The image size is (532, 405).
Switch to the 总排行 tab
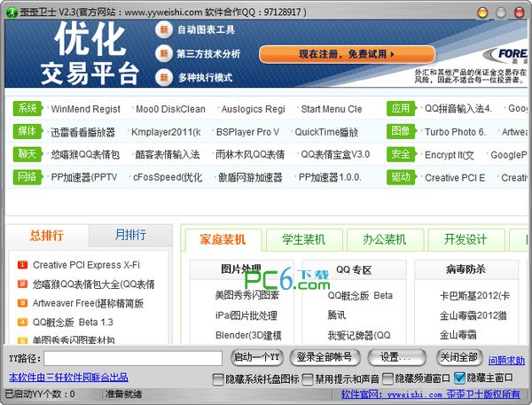(47, 236)
